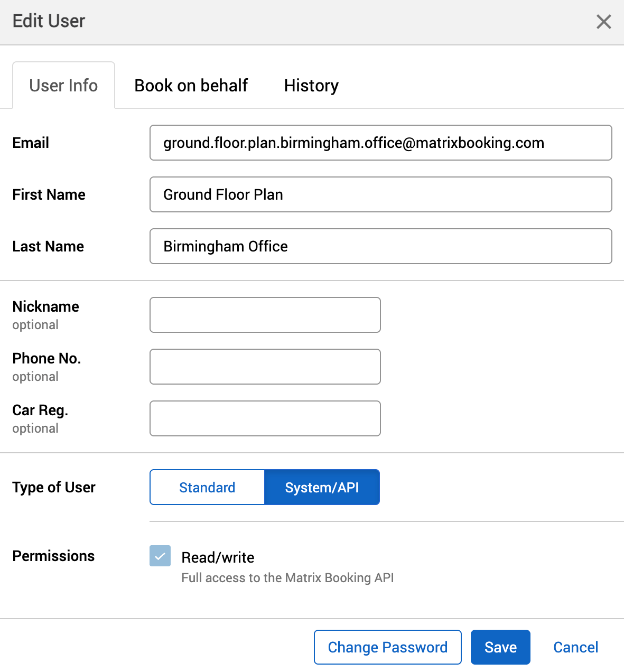Click the empty Nickname field
The width and height of the screenshot is (624, 672).
click(265, 315)
